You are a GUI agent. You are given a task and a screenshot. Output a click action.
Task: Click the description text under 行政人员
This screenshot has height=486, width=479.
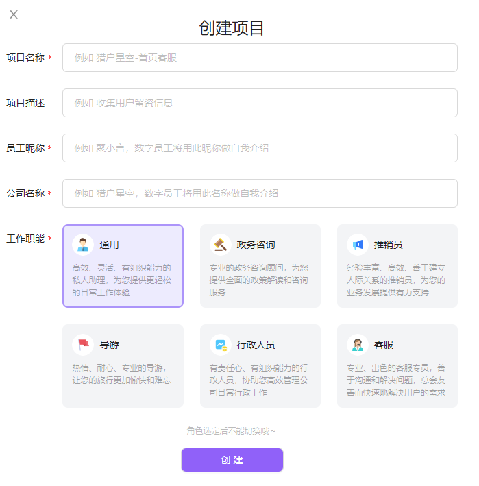click(259, 380)
